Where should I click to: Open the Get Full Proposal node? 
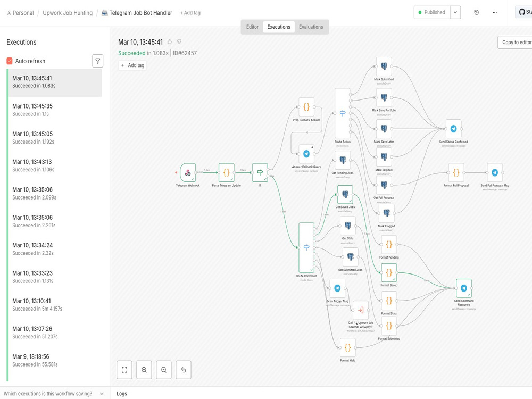click(384, 185)
